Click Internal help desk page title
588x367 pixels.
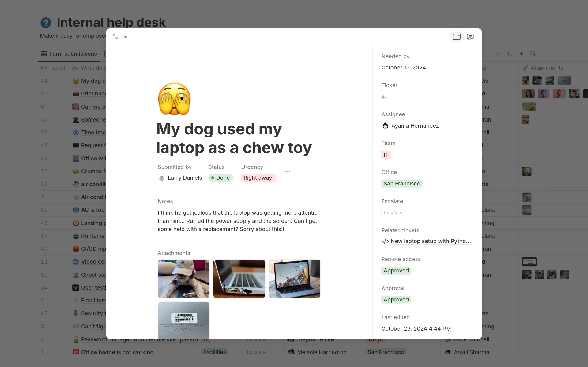click(111, 23)
